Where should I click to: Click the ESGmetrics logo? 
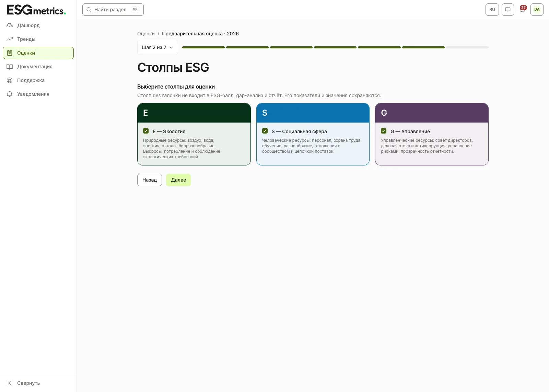tap(36, 10)
